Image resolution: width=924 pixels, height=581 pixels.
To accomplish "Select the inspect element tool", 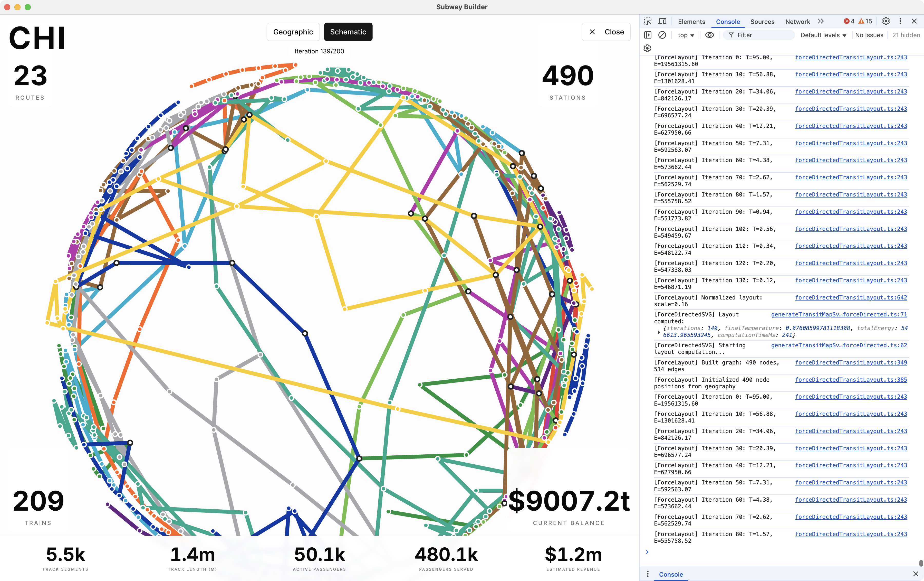I will [x=648, y=22].
